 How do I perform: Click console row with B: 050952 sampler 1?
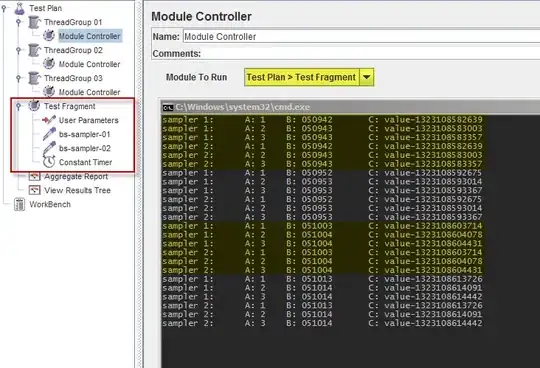coord(322,172)
